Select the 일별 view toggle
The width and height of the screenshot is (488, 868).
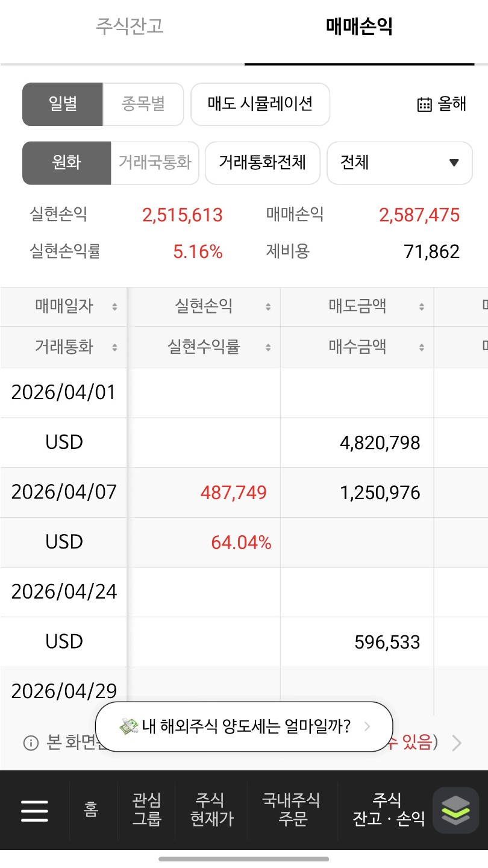point(63,104)
